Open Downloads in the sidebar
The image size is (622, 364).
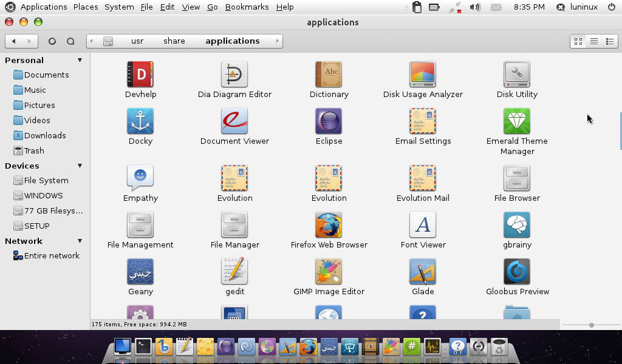pyautogui.click(x=45, y=135)
